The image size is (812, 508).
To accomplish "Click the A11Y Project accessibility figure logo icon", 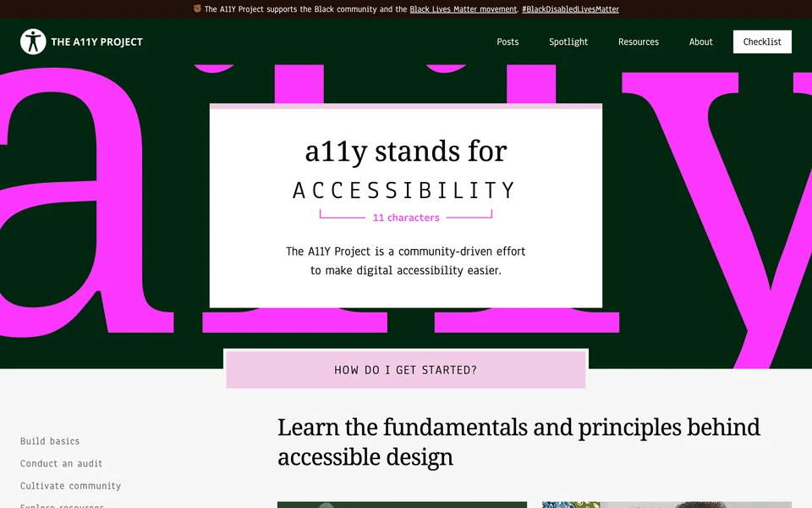I will [33, 41].
